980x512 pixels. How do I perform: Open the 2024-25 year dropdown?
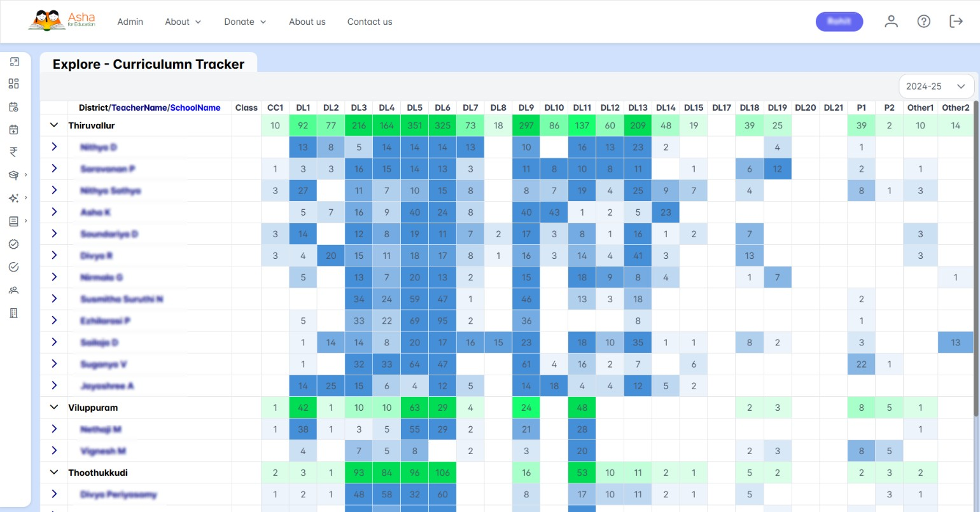click(936, 86)
